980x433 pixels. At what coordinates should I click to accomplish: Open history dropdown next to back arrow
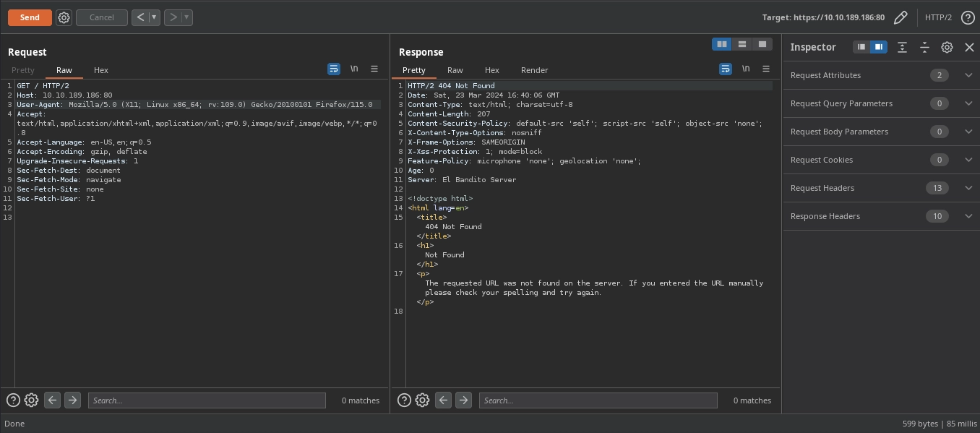point(154,17)
